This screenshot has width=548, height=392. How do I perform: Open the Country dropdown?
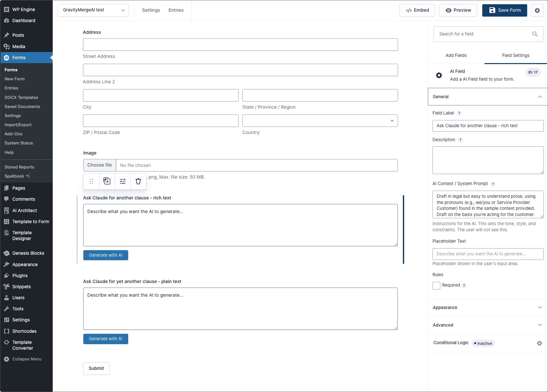320,121
